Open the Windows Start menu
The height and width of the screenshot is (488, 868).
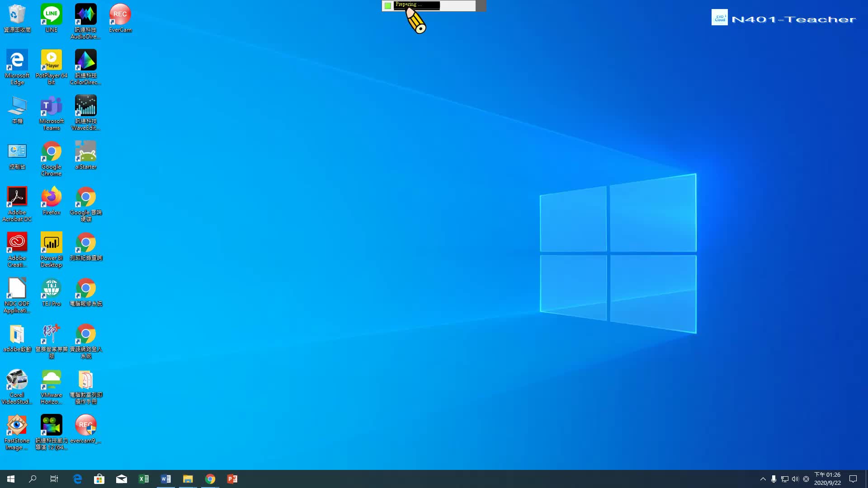tap(11, 479)
